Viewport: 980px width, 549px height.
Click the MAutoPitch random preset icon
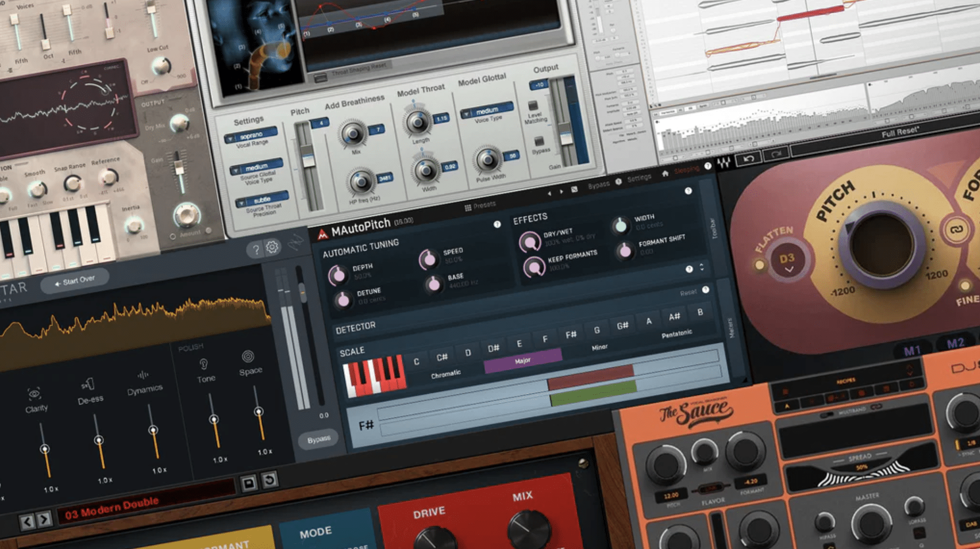[x=574, y=189]
